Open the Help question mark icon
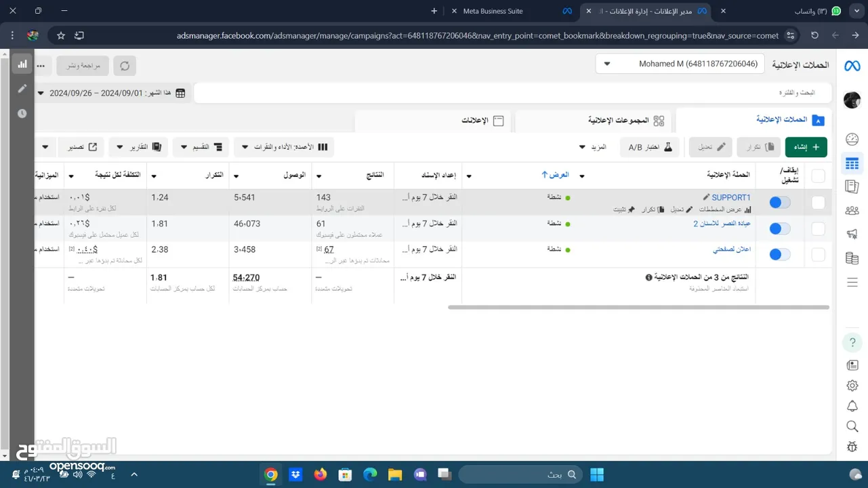Viewport: 868px width, 488px height. [x=852, y=342]
